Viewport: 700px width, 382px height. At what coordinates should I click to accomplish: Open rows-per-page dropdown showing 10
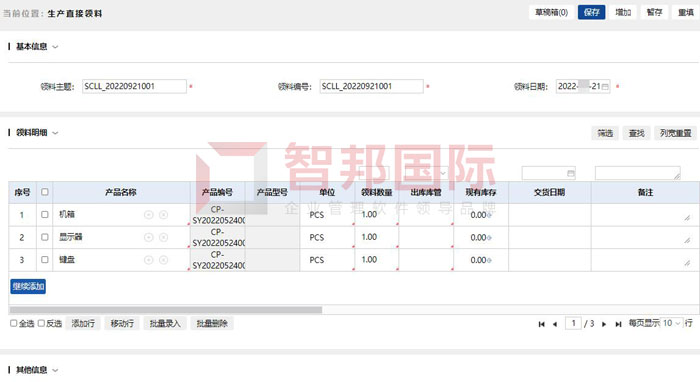(671, 323)
